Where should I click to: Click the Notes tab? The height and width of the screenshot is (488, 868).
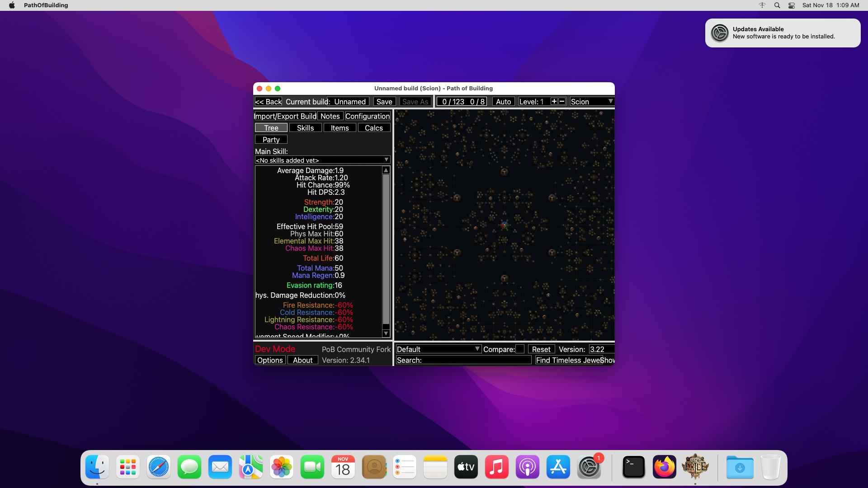(330, 116)
